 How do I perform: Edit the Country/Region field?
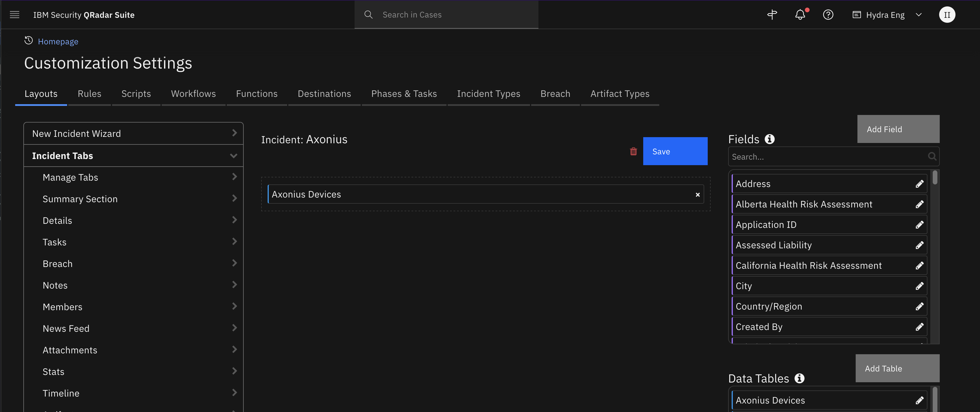coord(920,307)
